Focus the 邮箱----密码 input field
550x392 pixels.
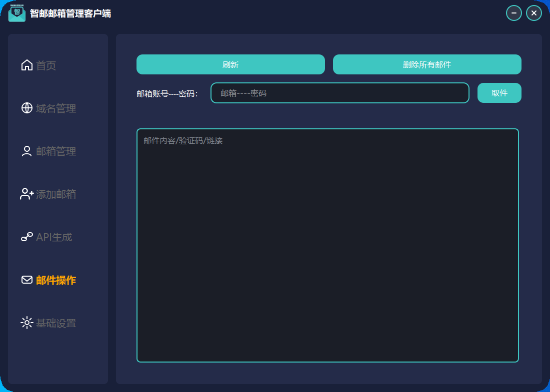click(339, 93)
